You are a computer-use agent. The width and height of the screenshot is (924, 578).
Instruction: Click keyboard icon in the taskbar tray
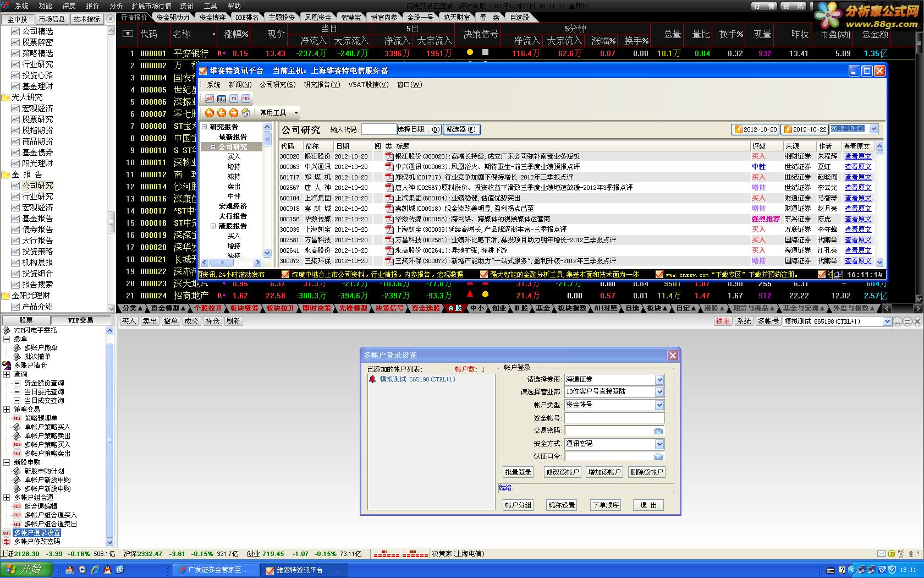pyautogui.click(x=831, y=570)
